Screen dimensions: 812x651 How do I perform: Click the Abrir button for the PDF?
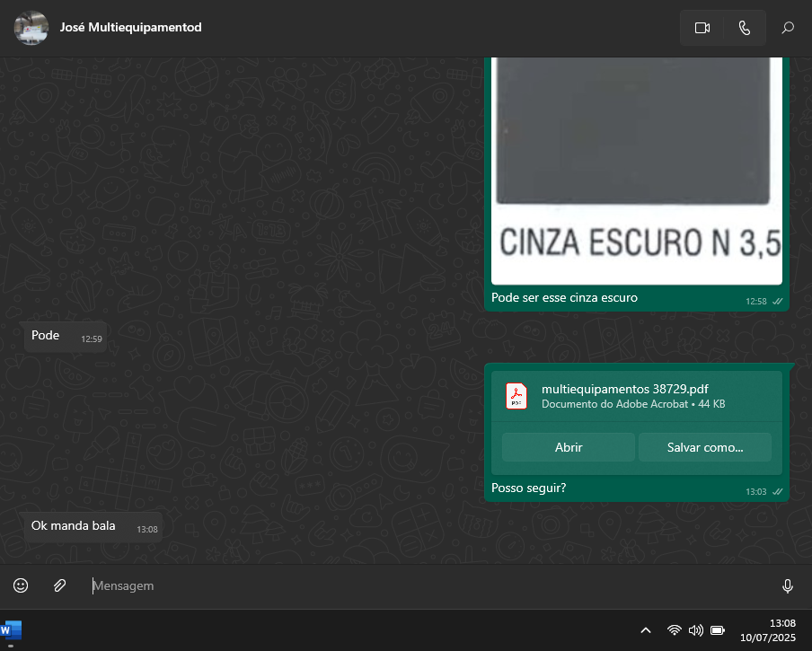(569, 447)
